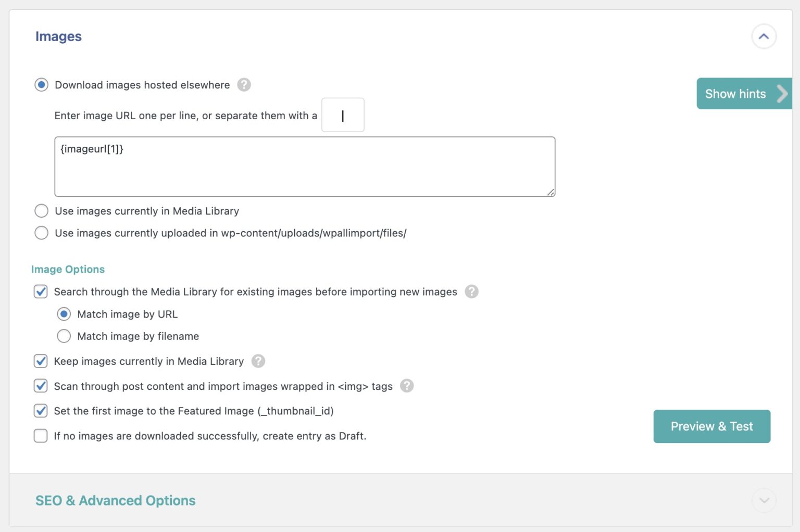Image resolution: width=800 pixels, height=532 pixels.
Task: Choose Use images uploaded in wpallimport/files
Action: click(x=41, y=233)
